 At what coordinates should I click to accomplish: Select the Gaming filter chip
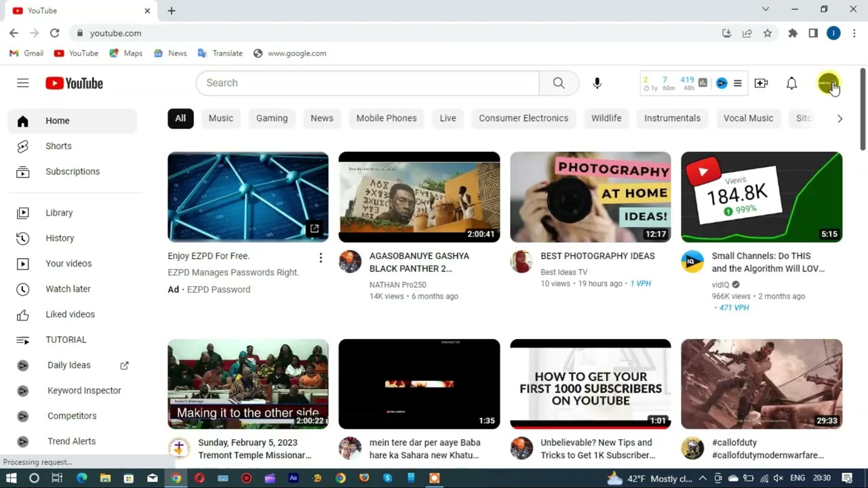[272, 118]
